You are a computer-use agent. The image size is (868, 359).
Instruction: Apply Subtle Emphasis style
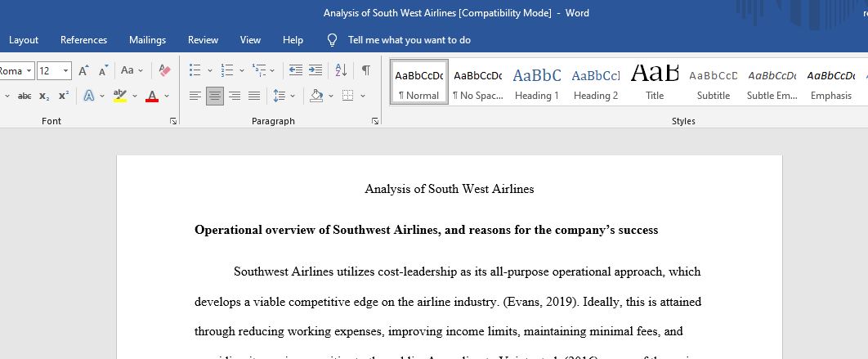point(772,82)
